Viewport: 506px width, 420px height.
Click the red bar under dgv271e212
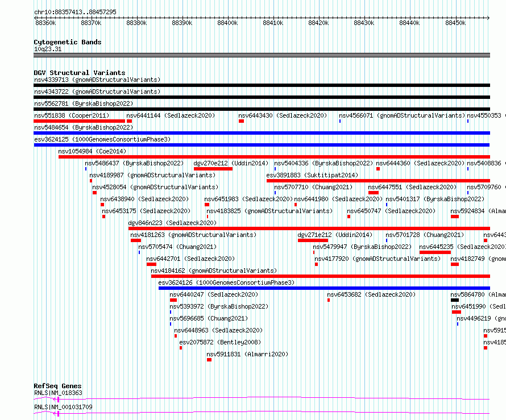[x=313, y=240]
